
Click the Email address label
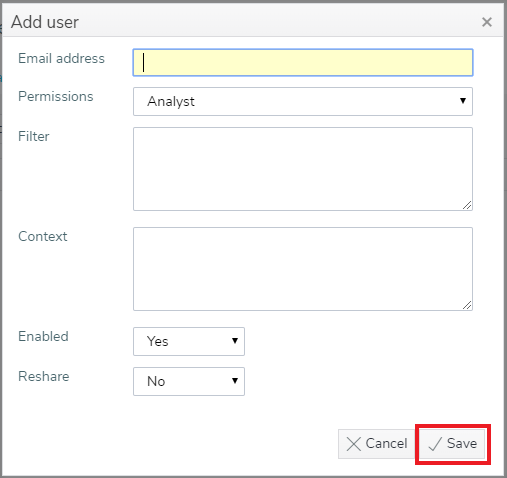[x=61, y=58]
